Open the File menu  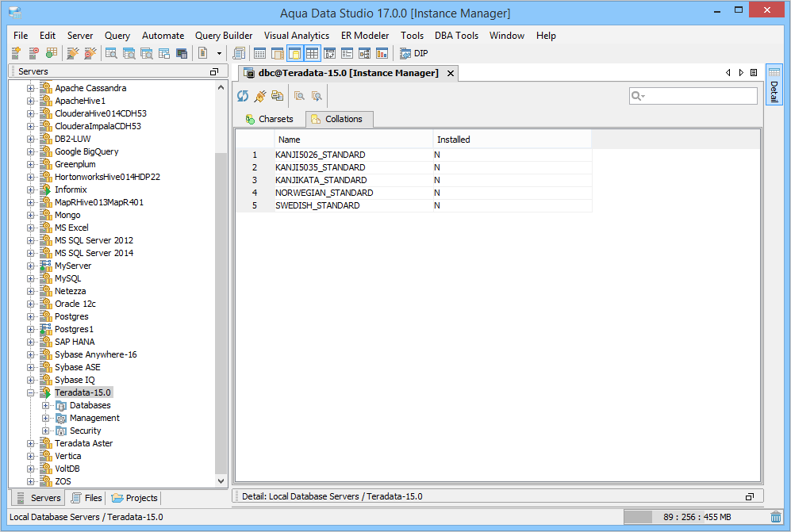point(21,36)
